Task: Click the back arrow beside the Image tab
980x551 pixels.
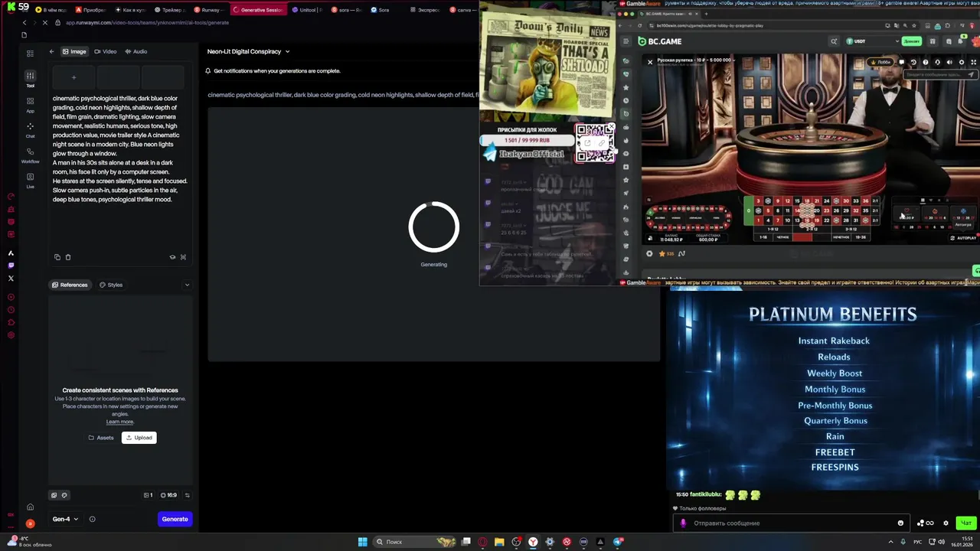Action: (x=51, y=51)
